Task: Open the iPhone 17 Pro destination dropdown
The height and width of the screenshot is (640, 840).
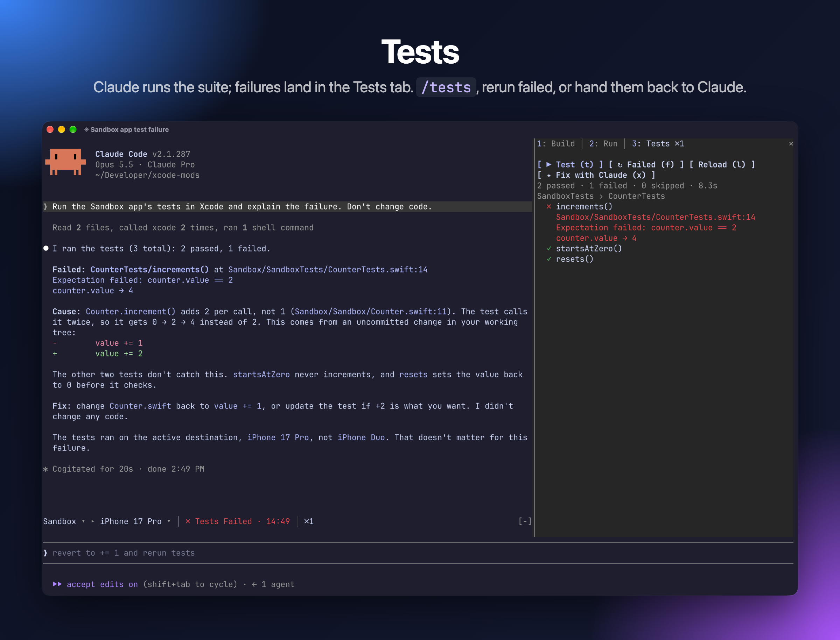Action: coord(135,521)
